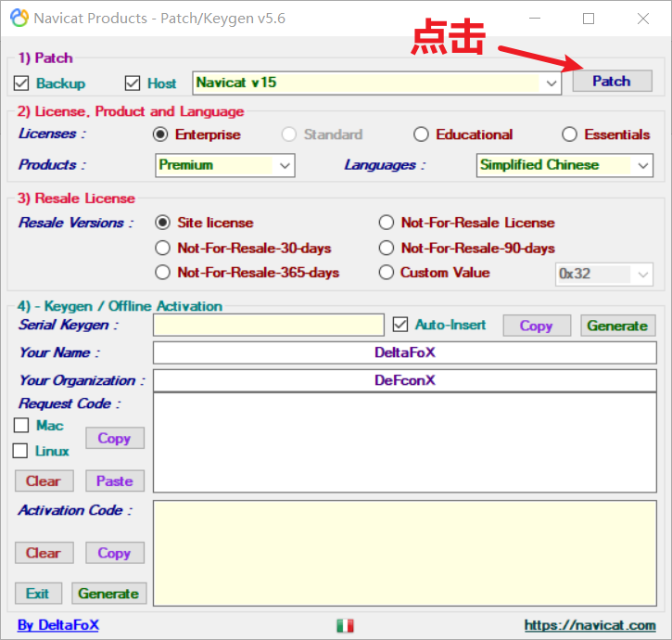Open the Simplified Chinese languages dropdown

[x=564, y=165]
